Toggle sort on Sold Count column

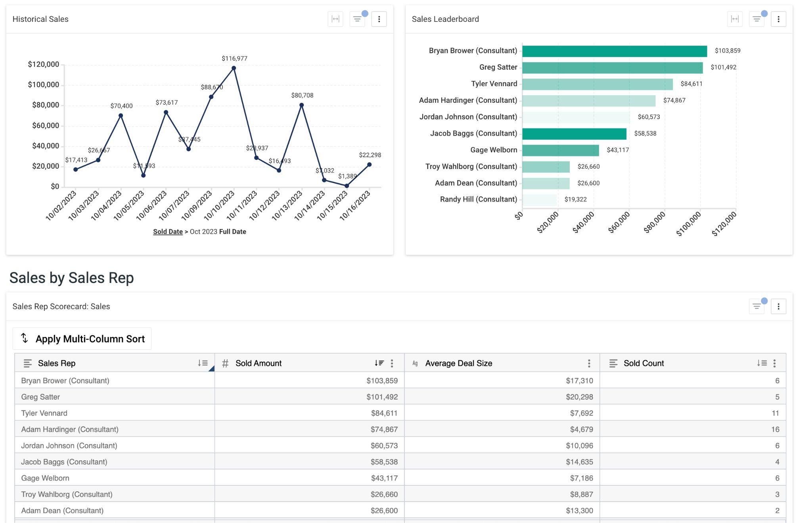pyautogui.click(x=761, y=363)
